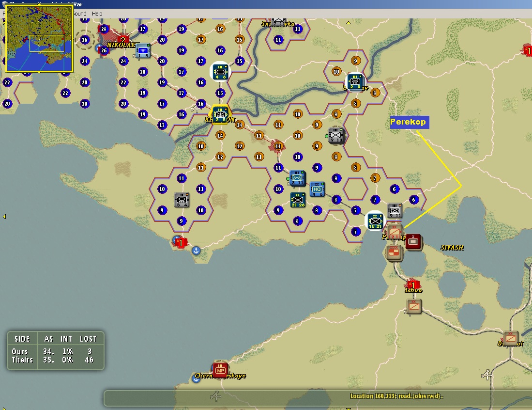The width and height of the screenshot is (532, 410).
Task: Click the anchor port icon near the coastal flag
Action: point(196,251)
